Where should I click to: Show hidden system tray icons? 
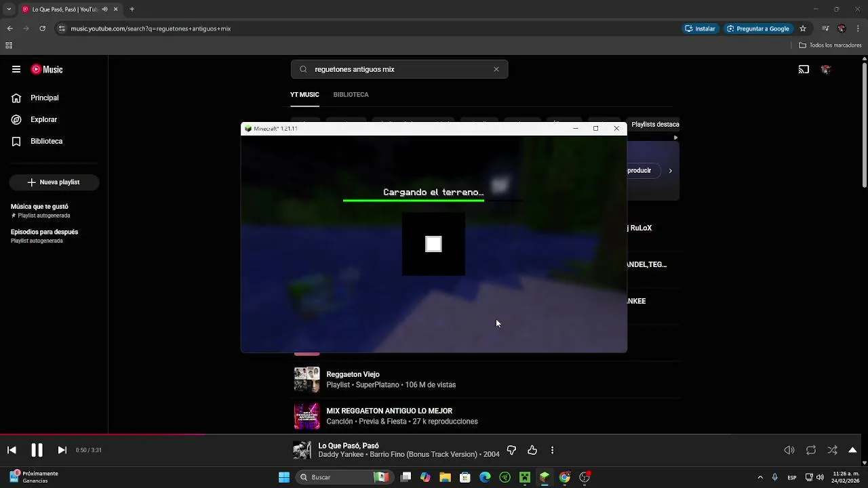tap(760, 477)
